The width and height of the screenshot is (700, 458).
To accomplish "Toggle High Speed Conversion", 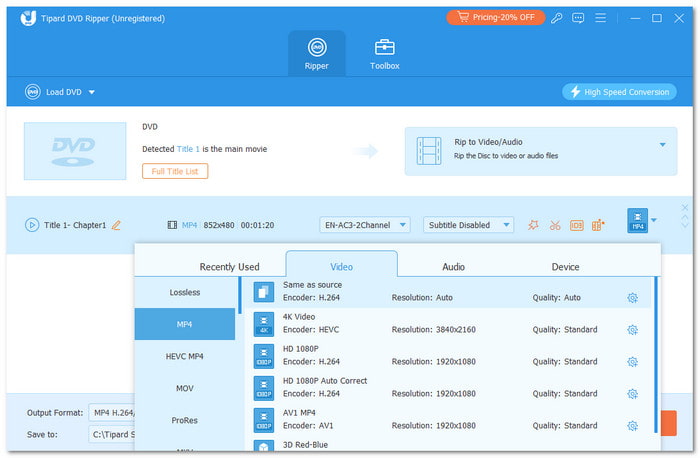I will coord(619,92).
